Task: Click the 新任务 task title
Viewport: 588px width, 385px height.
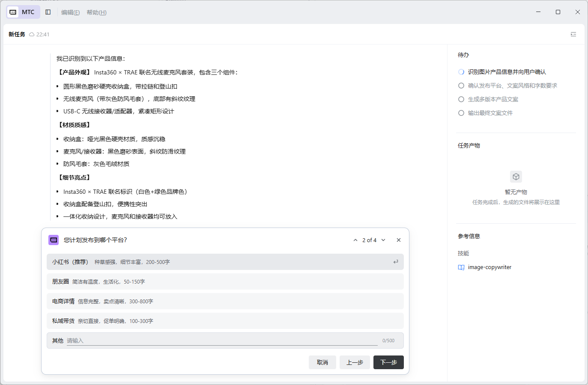Action: pos(17,34)
